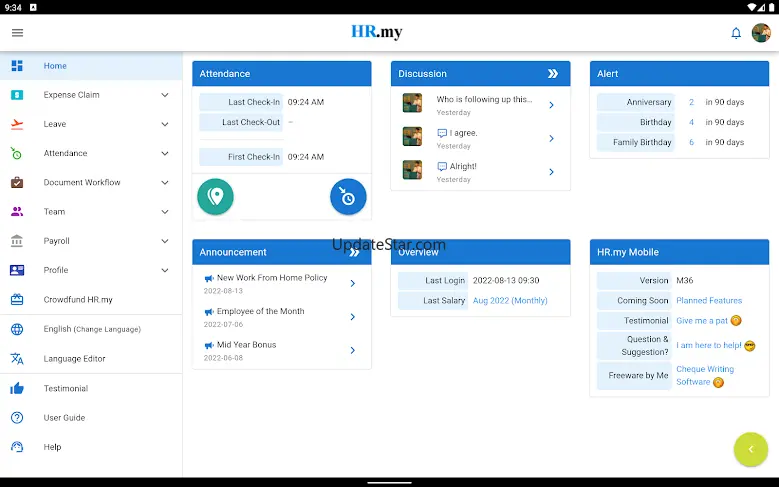Screen dimensions: 779x487
Task: Click the Birthday count 4
Action: (691, 122)
